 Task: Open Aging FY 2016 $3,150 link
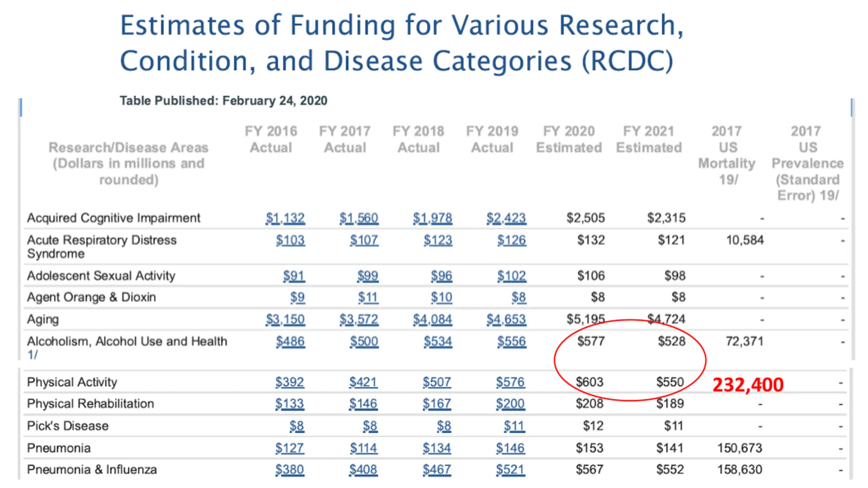[x=285, y=319]
